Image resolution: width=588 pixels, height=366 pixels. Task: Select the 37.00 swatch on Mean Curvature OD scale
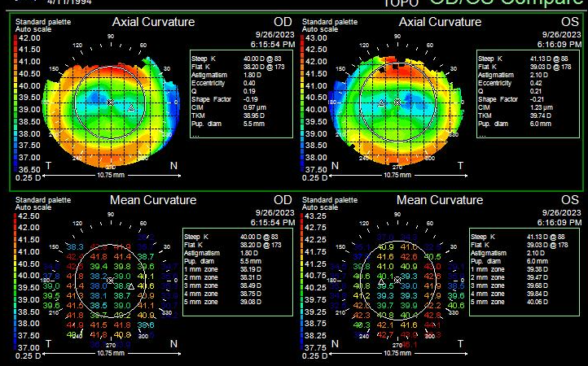click(15, 347)
